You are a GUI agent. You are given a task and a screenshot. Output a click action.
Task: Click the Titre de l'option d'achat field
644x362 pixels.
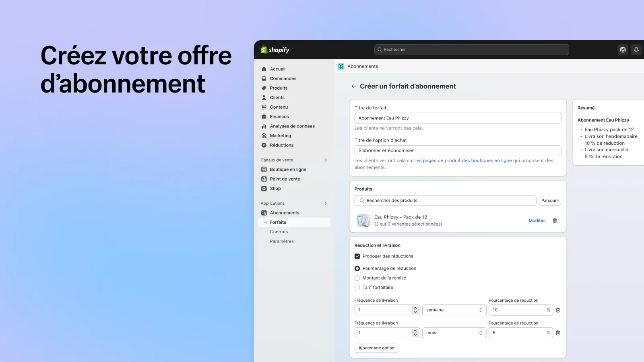click(458, 150)
